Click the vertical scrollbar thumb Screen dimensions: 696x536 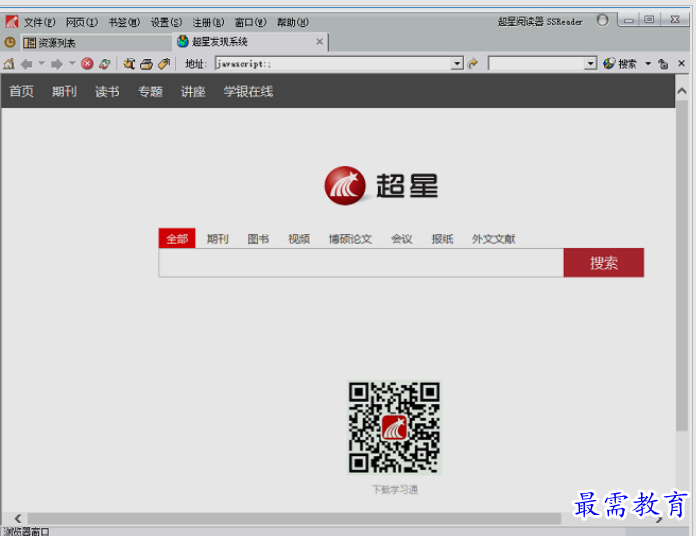tap(682, 265)
